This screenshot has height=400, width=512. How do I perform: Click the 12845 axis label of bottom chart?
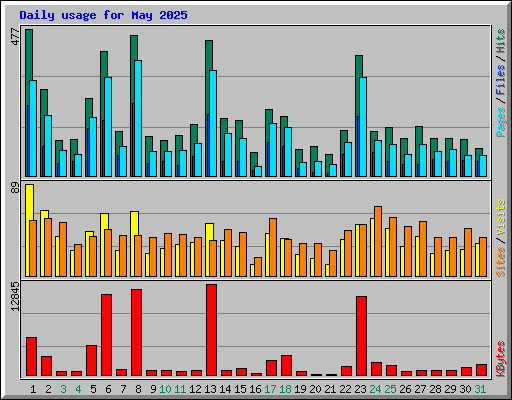15,297
